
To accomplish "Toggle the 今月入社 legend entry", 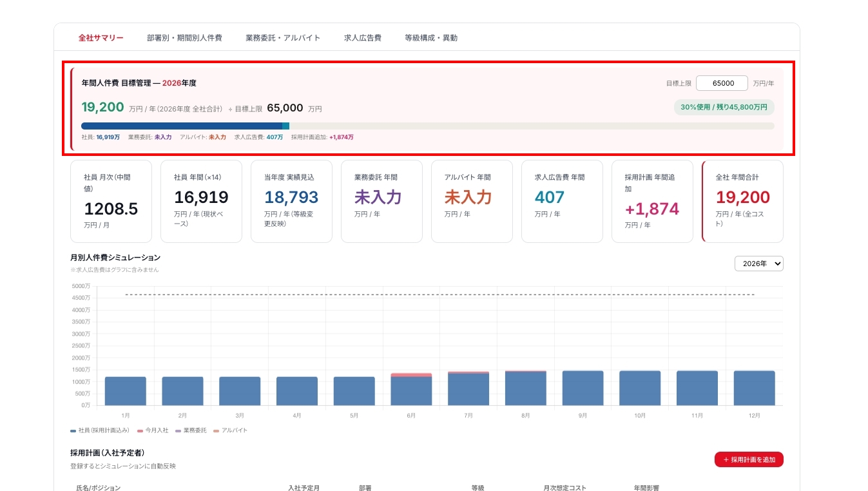I will point(153,430).
